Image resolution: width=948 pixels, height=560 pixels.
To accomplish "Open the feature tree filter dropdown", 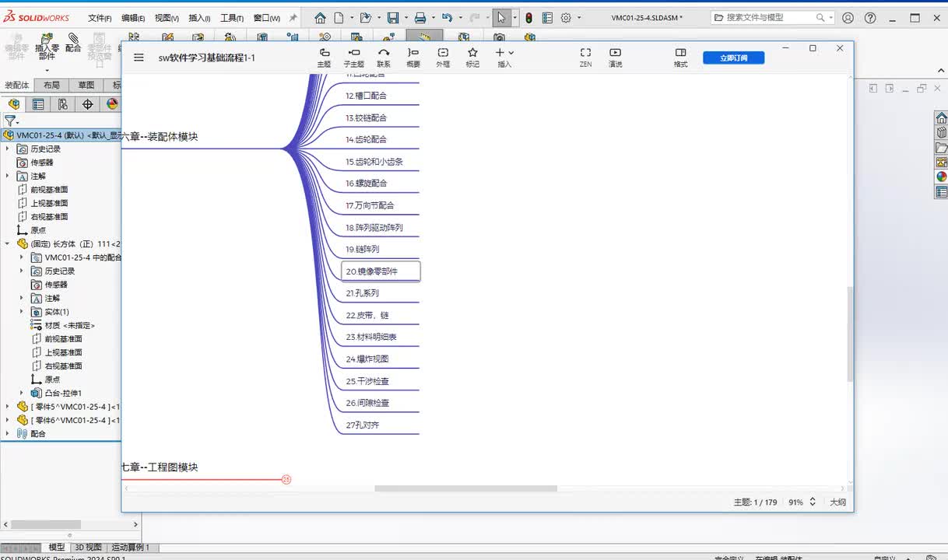I will (x=10, y=121).
